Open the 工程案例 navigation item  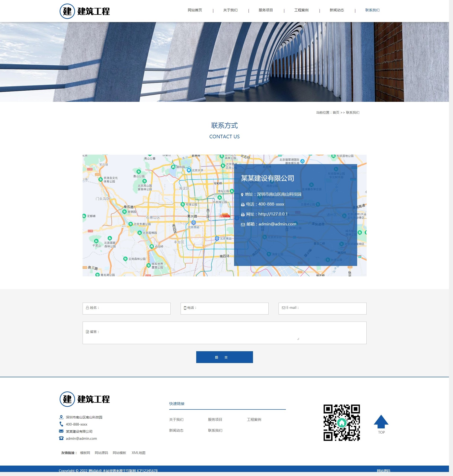click(301, 10)
